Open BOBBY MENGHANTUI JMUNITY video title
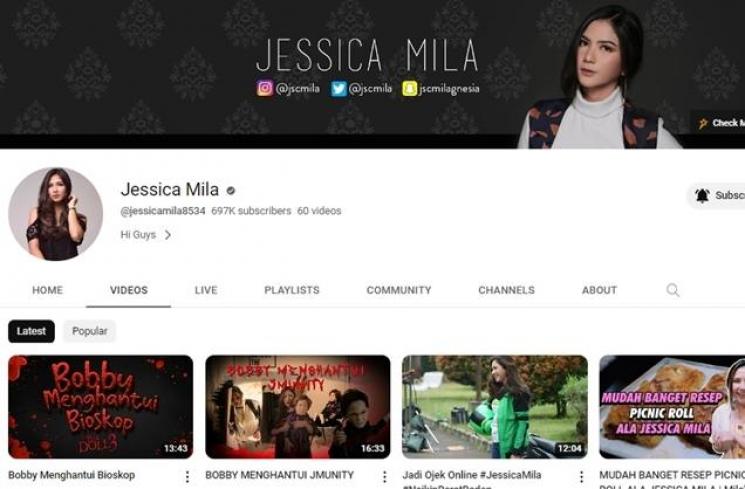 coord(279,475)
